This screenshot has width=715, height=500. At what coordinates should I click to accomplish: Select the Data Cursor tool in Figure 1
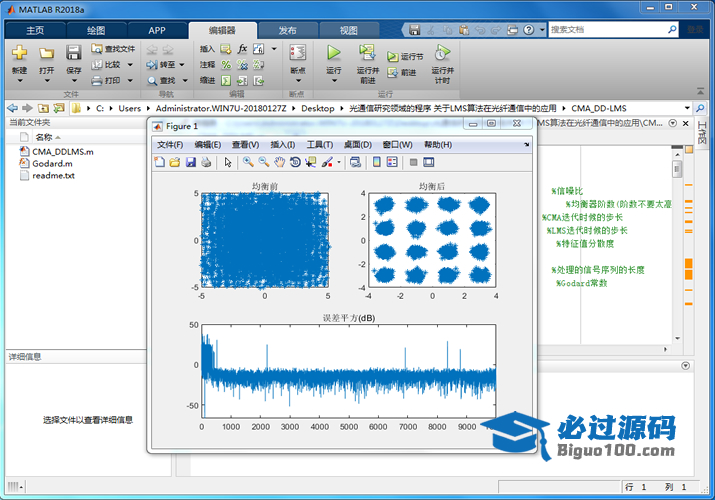pos(311,162)
